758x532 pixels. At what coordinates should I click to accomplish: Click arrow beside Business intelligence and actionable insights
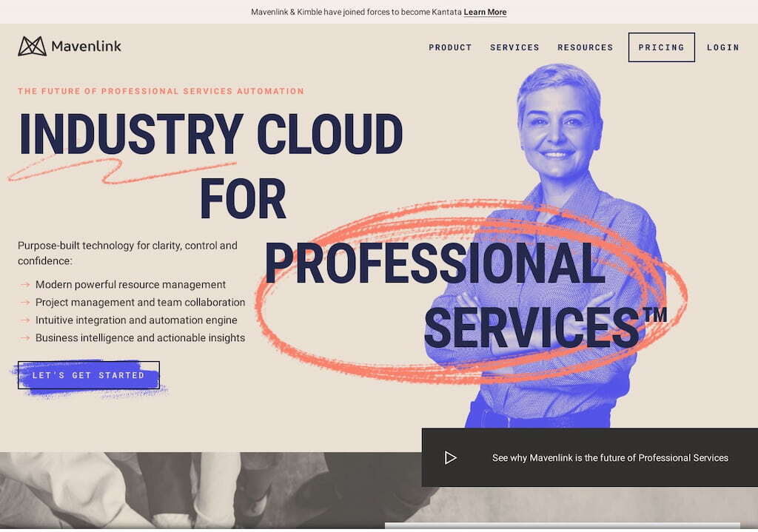click(25, 337)
